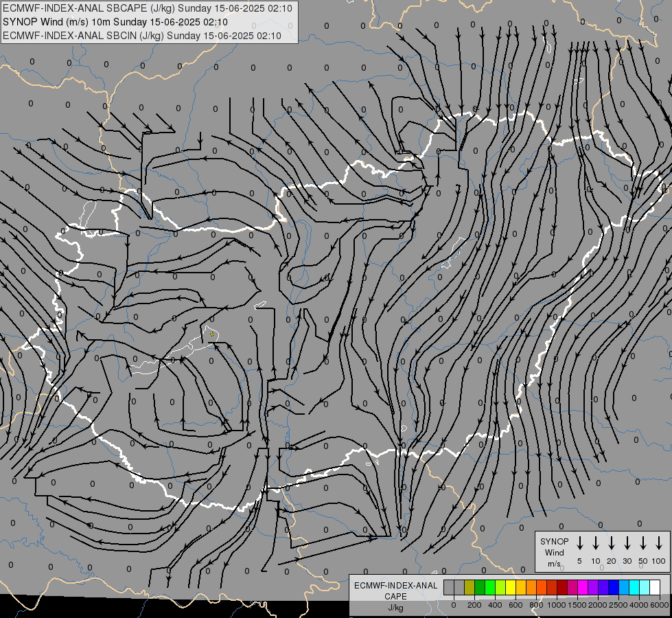Click the SBCAPE title line at top

tap(148, 8)
